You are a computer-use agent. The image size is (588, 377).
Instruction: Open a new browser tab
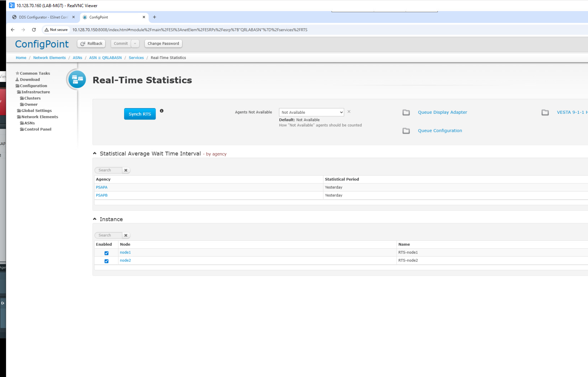(155, 17)
